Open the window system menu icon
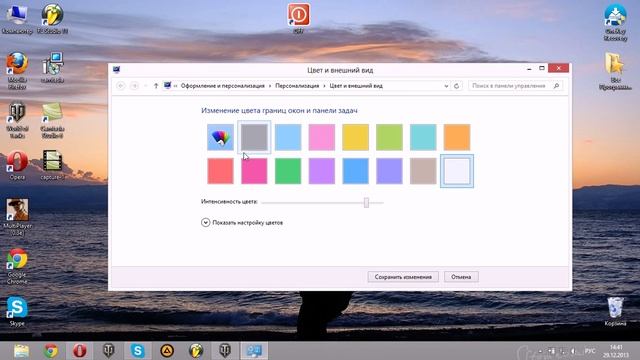Screen dimensions: 640x360 click(116, 69)
